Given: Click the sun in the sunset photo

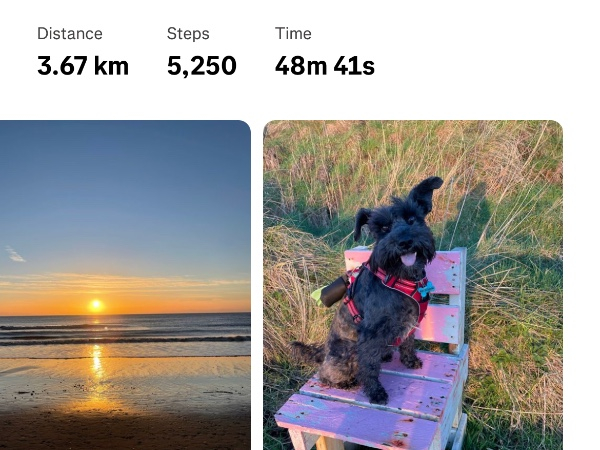Looking at the screenshot, I should pos(96,305).
